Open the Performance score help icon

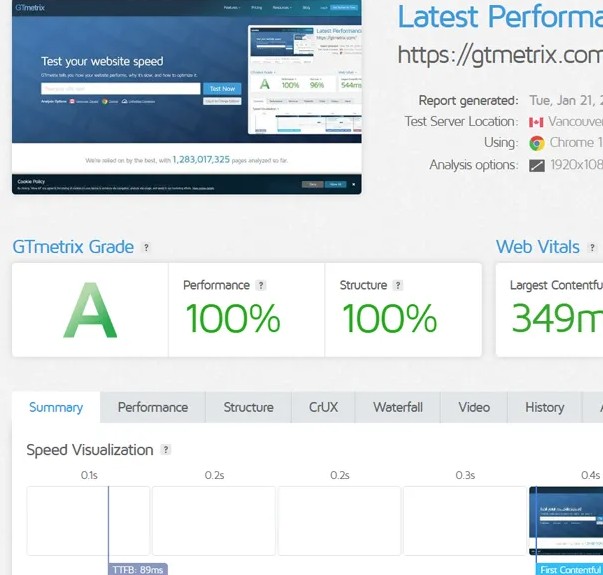[x=261, y=285]
